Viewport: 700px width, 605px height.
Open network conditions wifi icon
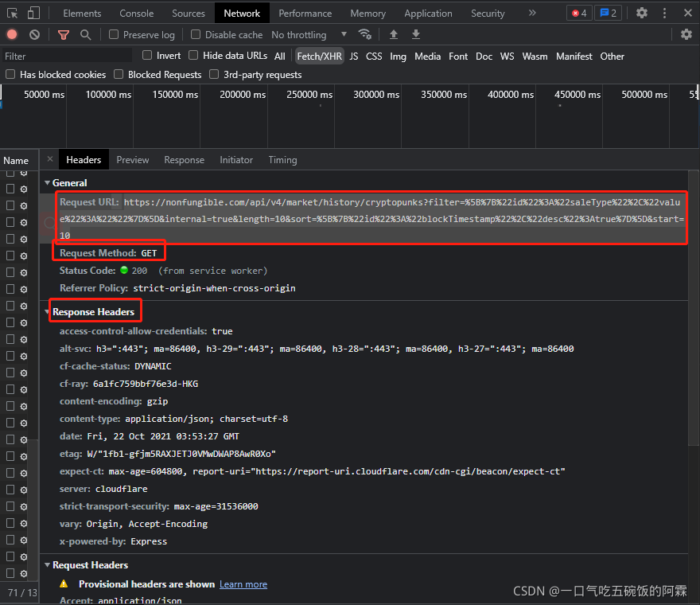pyautogui.click(x=365, y=34)
